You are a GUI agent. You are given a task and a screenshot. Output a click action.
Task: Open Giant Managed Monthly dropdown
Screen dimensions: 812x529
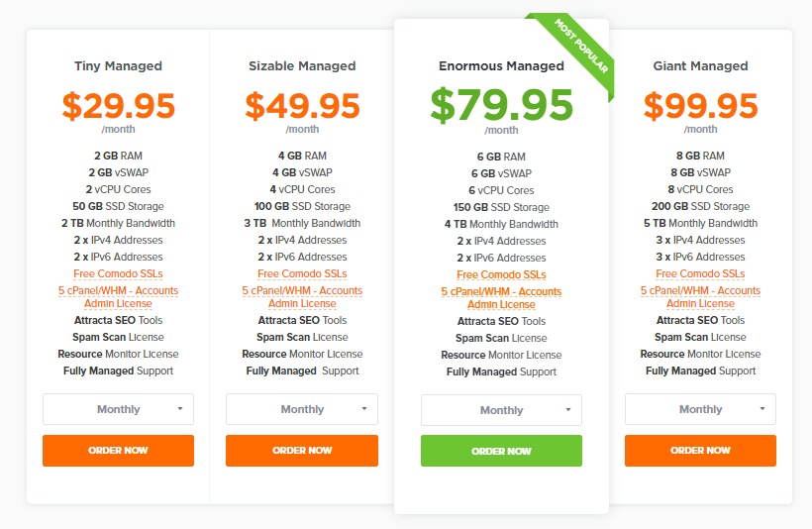point(700,409)
